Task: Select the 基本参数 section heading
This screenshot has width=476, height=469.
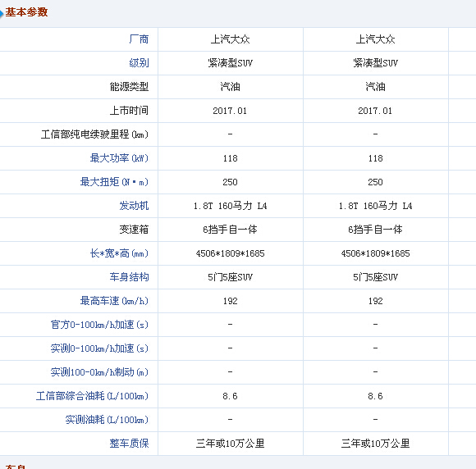Action: (26, 12)
